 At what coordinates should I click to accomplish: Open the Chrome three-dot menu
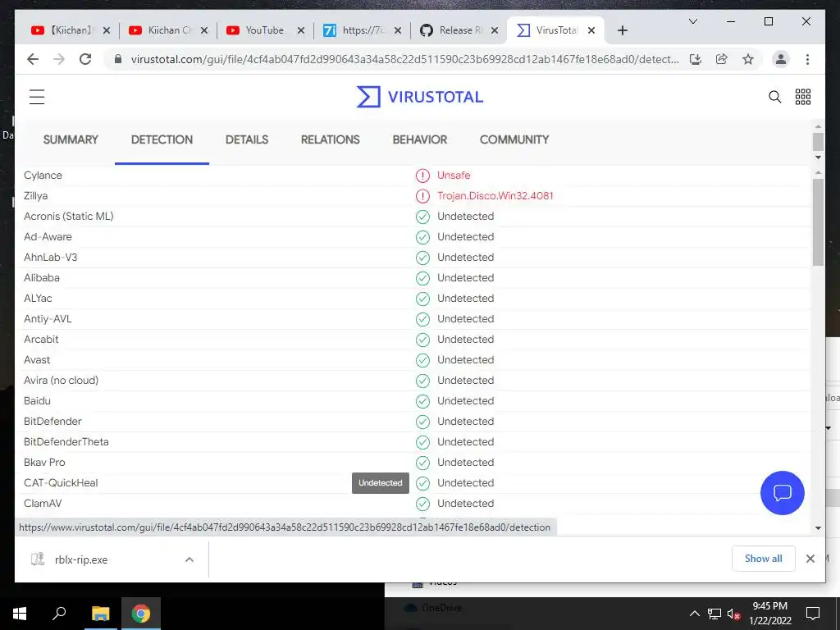pyautogui.click(x=807, y=59)
